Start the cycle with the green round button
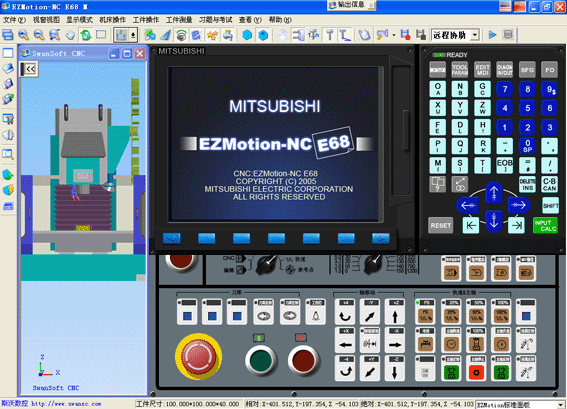The width and height of the screenshot is (567, 409). 261,360
